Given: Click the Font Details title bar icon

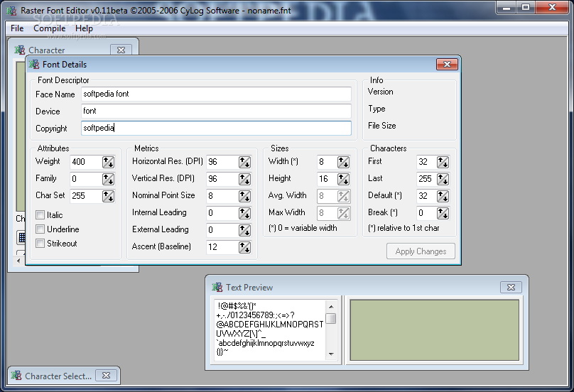Looking at the screenshot, I should pyautogui.click(x=34, y=65).
